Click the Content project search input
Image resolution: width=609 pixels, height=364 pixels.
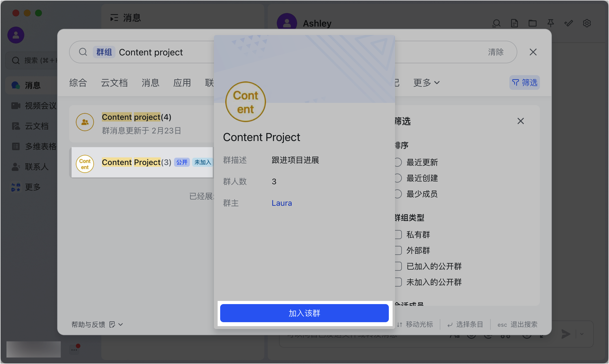point(151,52)
